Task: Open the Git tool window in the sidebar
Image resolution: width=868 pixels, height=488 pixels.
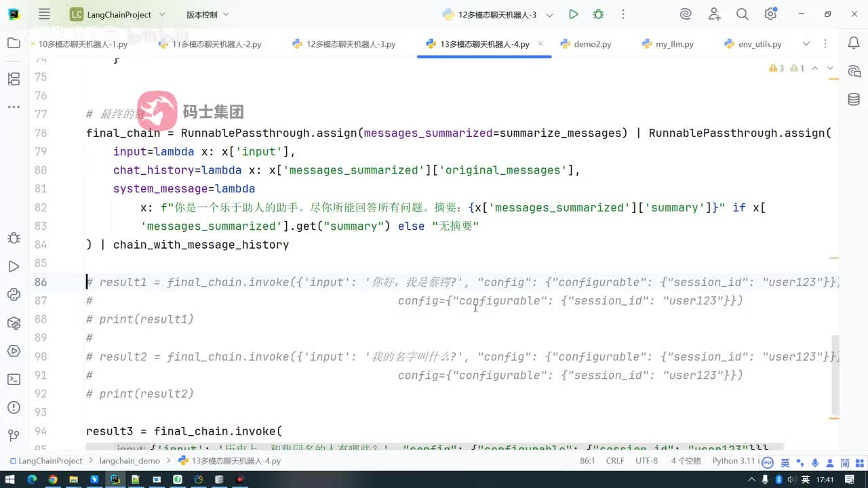Action: [14, 435]
